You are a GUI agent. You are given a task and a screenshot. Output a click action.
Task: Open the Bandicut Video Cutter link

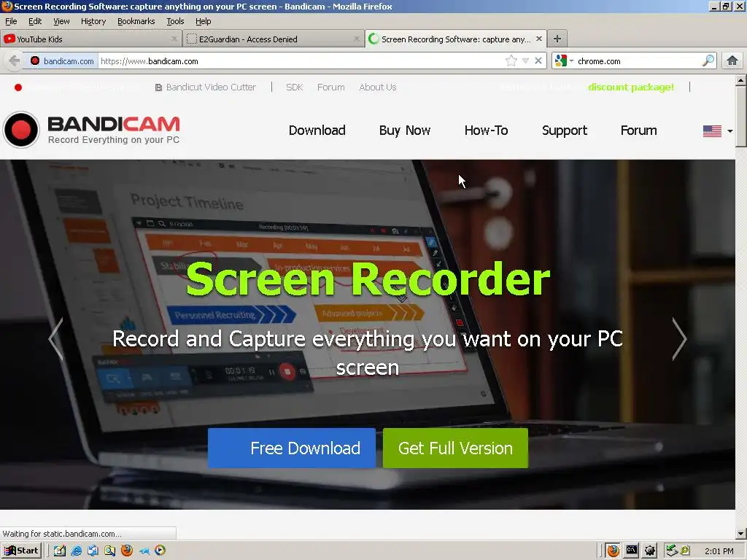click(205, 87)
